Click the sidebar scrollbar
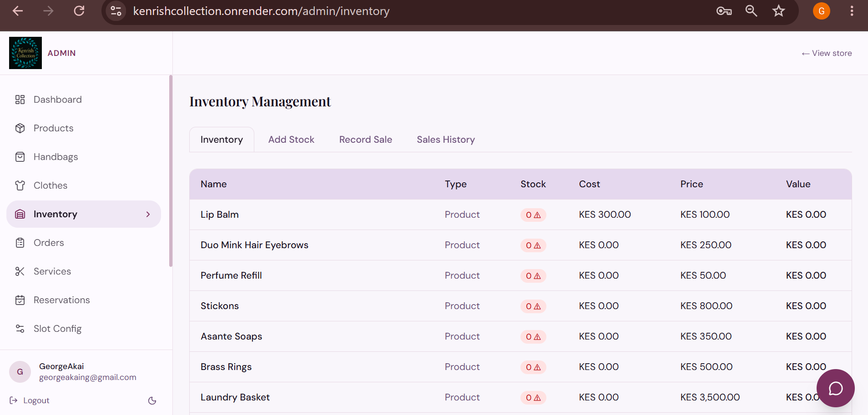This screenshot has height=415, width=868. [x=171, y=171]
